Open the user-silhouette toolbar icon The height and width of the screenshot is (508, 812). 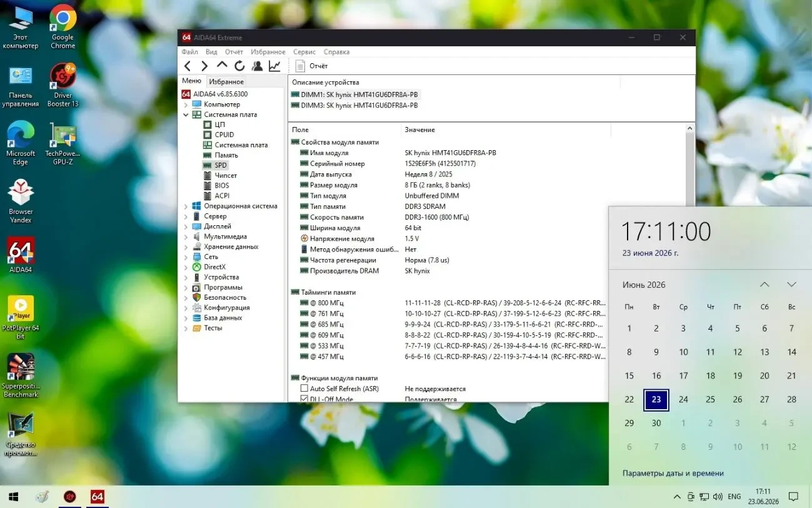(257, 66)
